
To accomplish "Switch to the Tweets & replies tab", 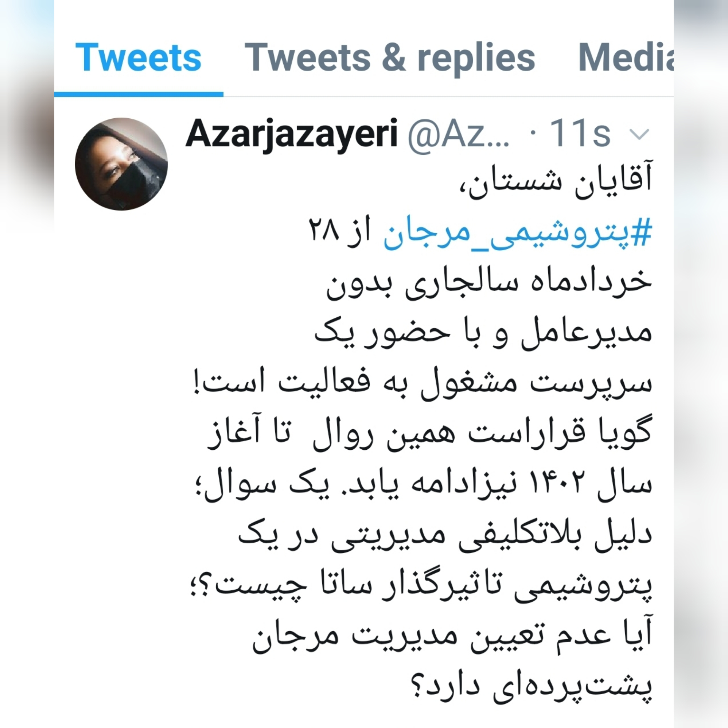I will pyautogui.click(x=390, y=58).
